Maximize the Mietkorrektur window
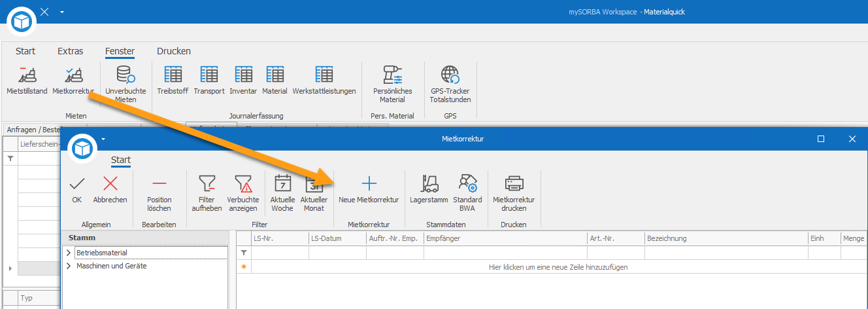This screenshot has width=868, height=309. click(821, 139)
